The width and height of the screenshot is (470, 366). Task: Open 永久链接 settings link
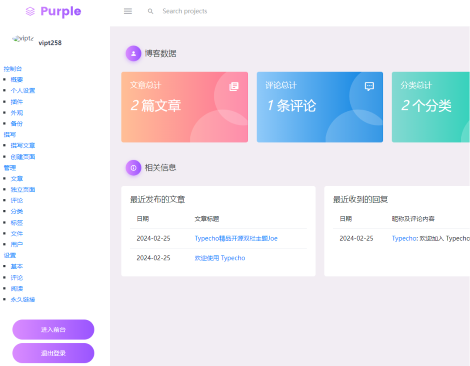(23, 299)
